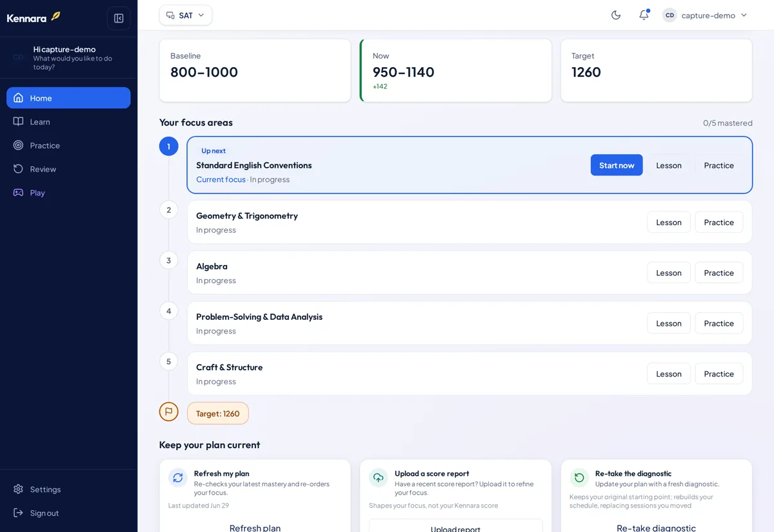This screenshot has height=532, width=774.
Task: Click the Craft & Structure title
Action: pyautogui.click(x=230, y=368)
